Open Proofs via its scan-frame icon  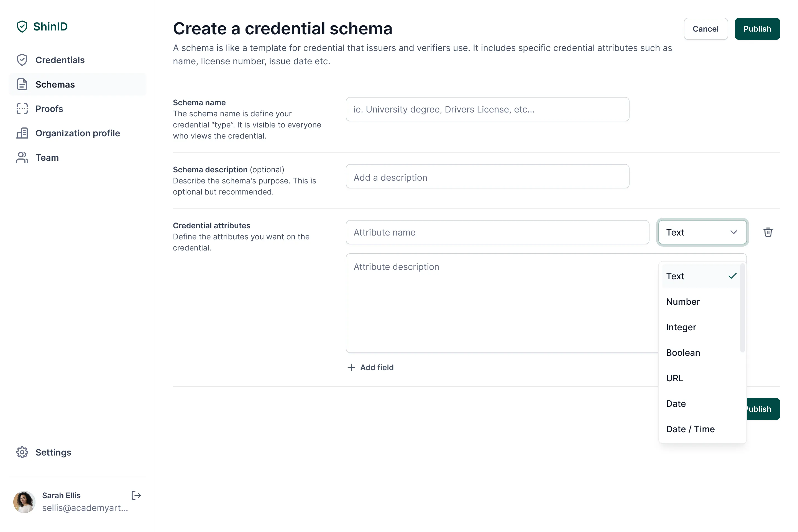click(x=22, y=109)
